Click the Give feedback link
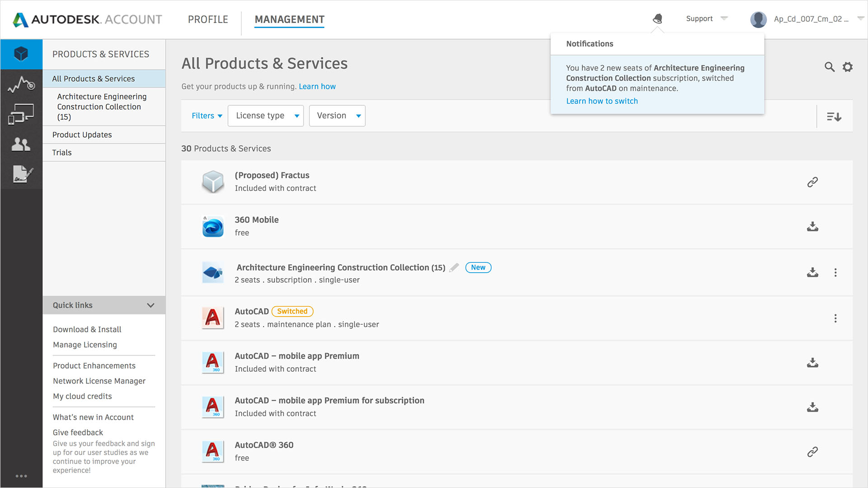868x488 pixels. (x=78, y=433)
